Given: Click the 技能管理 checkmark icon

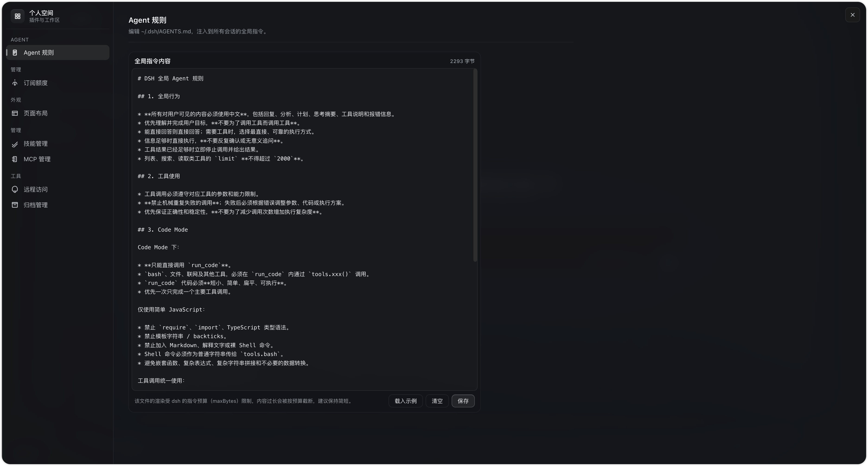Looking at the screenshot, I should [x=15, y=144].
